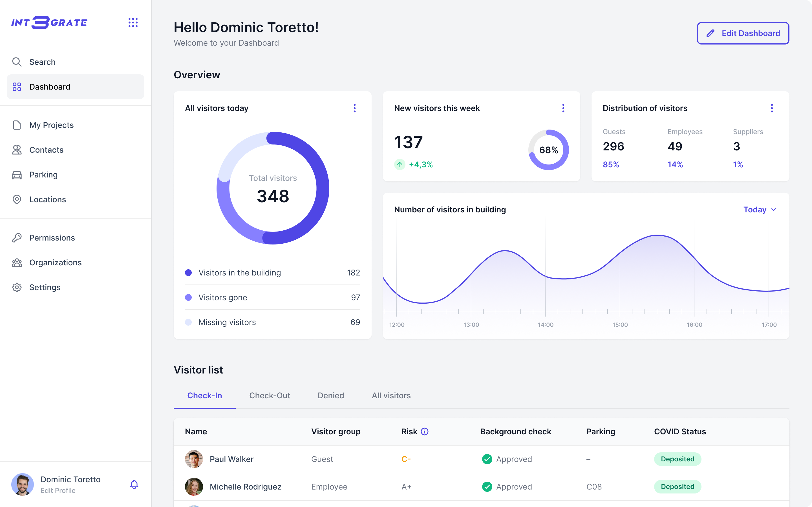Click the Visitors in the building legend dot
Viewport: 812px width, 507px height.
(x=188, y=273)
